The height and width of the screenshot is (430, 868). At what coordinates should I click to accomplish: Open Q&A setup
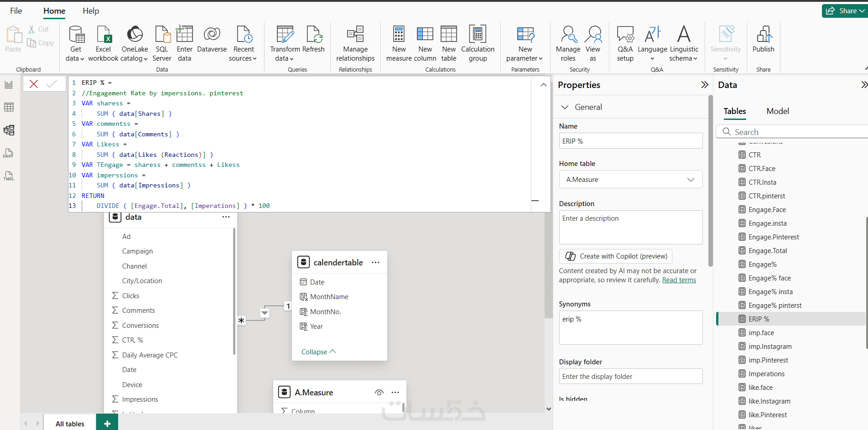(x=625, y=44)
